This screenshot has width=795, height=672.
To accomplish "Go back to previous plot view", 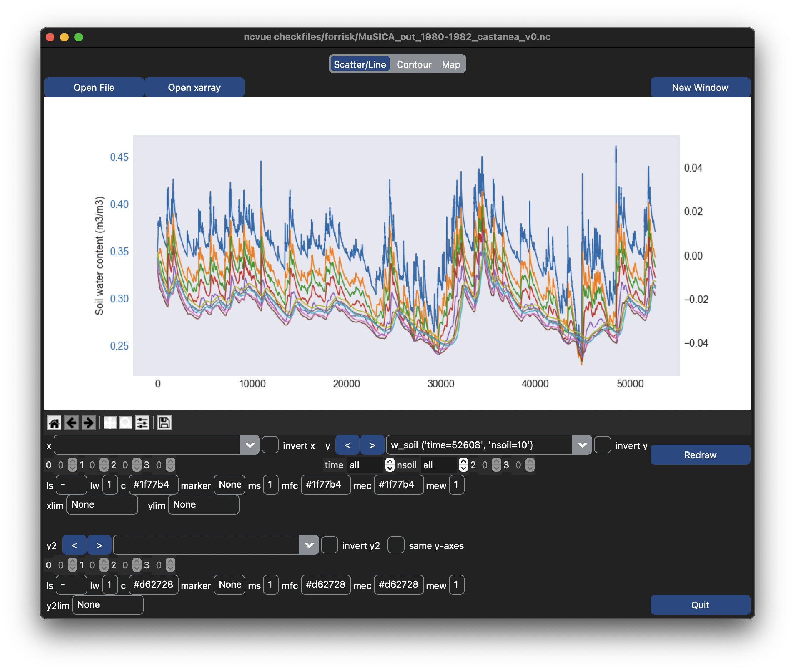I will (71, 423).
